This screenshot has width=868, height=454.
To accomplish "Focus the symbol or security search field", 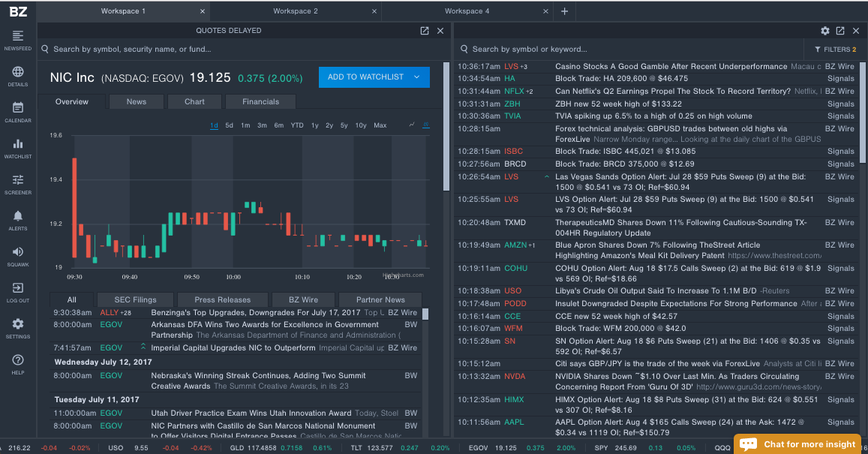I will coord(244,50).
